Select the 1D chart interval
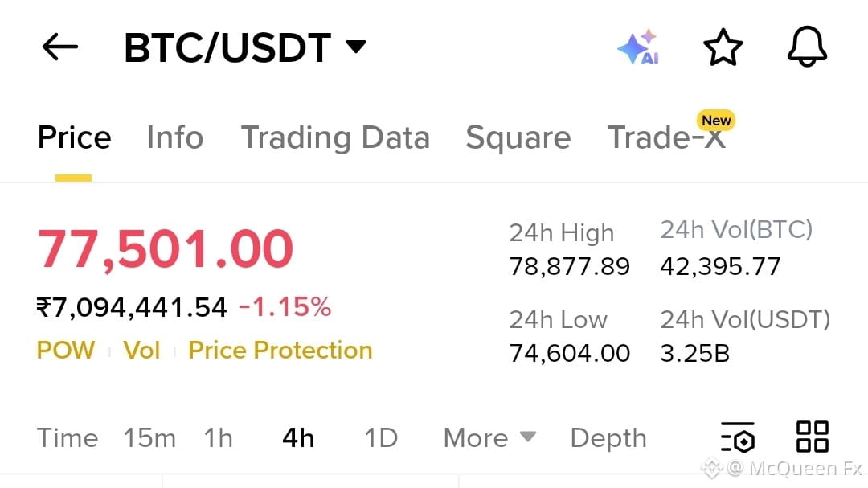The height and width of the screenshot is (488, 868). click(x=381, y=438)
